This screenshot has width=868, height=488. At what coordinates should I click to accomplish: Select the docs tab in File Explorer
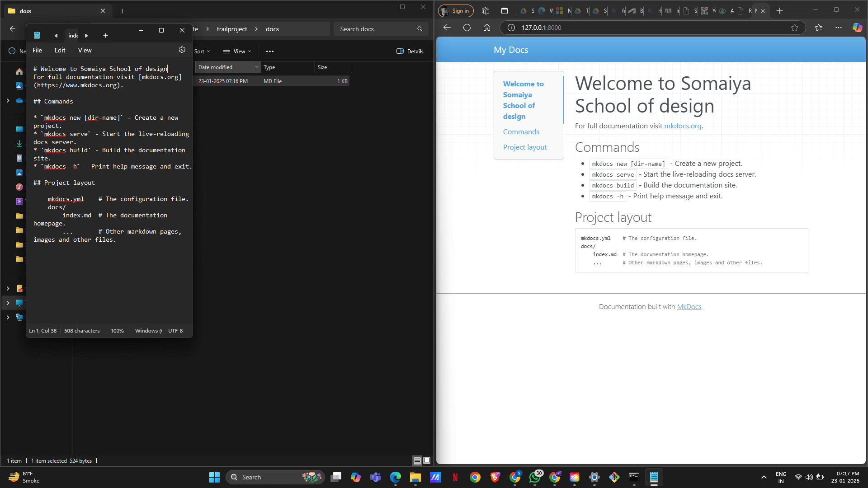pyautogui.click(x=57, y=11)
